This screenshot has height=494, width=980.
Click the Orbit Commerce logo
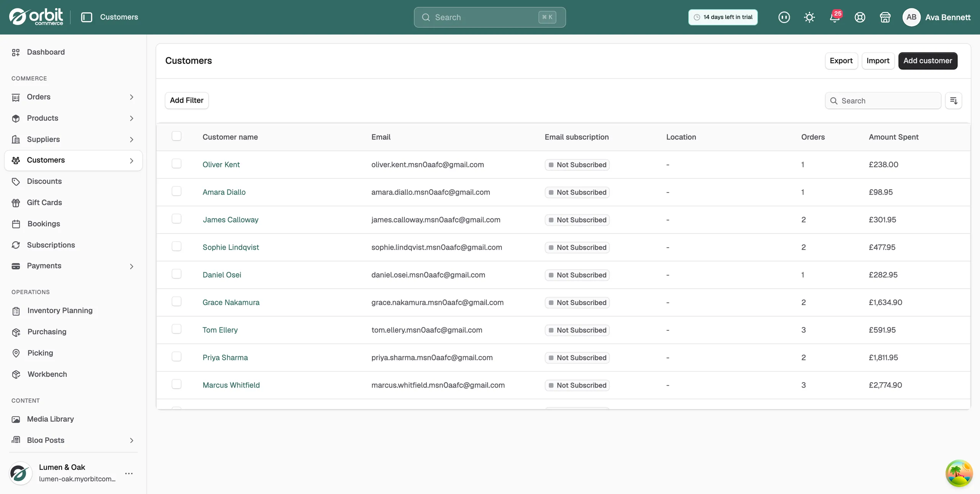pyautogui.click(x=36, y=17)
